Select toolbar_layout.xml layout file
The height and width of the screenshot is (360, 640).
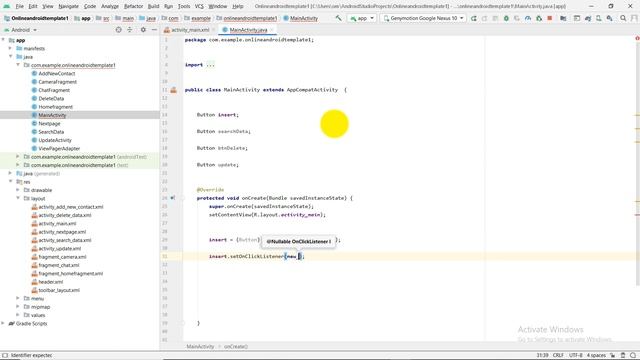click(x=59, y=290)
